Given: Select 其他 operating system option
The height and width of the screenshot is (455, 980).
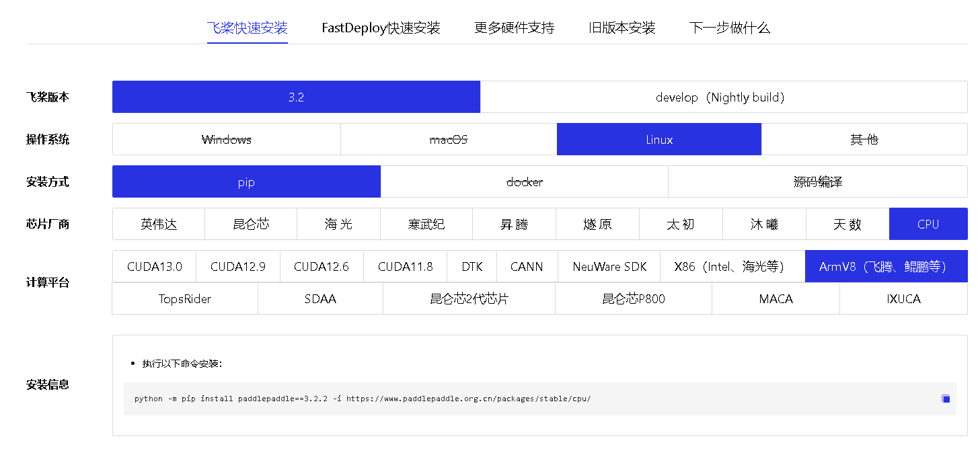Looking at the screenshot, I should click(865, 139).
